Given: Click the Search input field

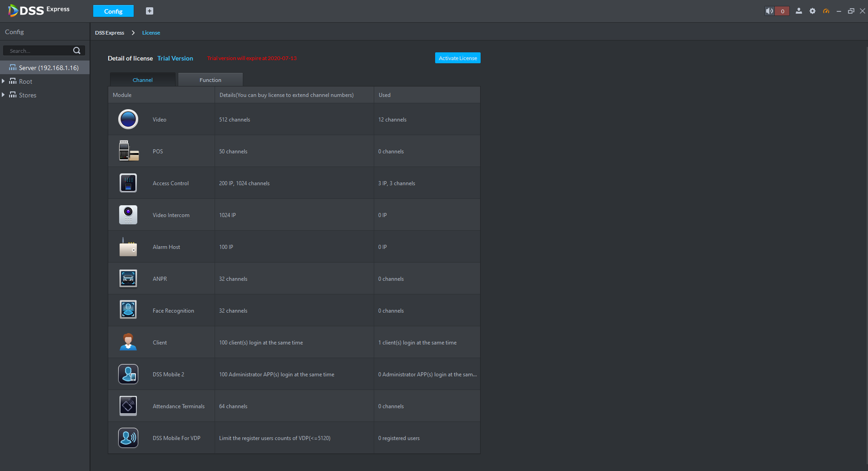Looking at the screenshot, I should pyautogui.click(x=40, y=51).
